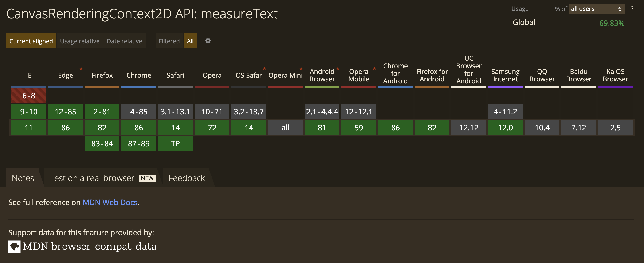Open the settings gear icon
Screen dimensions: 644x263
click(208, 41)
